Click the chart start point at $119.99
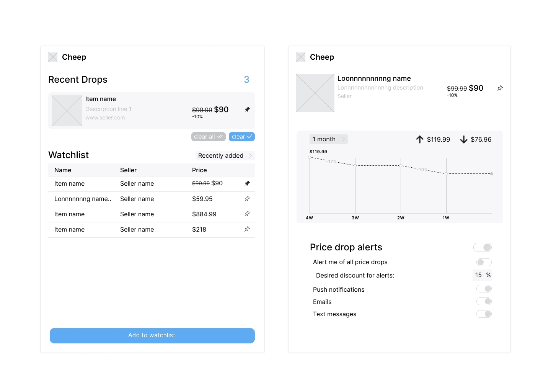 coord(310,157)
